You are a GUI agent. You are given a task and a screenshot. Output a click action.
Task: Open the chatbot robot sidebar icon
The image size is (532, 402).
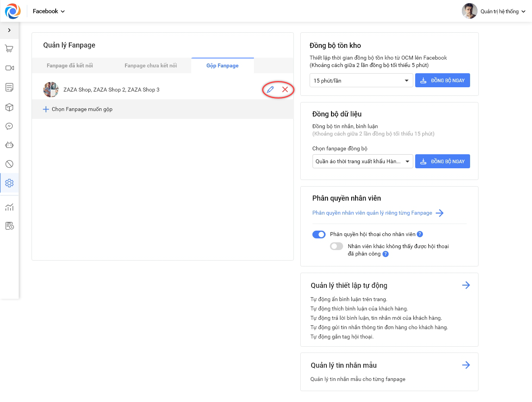pyautogui.click(x=9, y=145)
